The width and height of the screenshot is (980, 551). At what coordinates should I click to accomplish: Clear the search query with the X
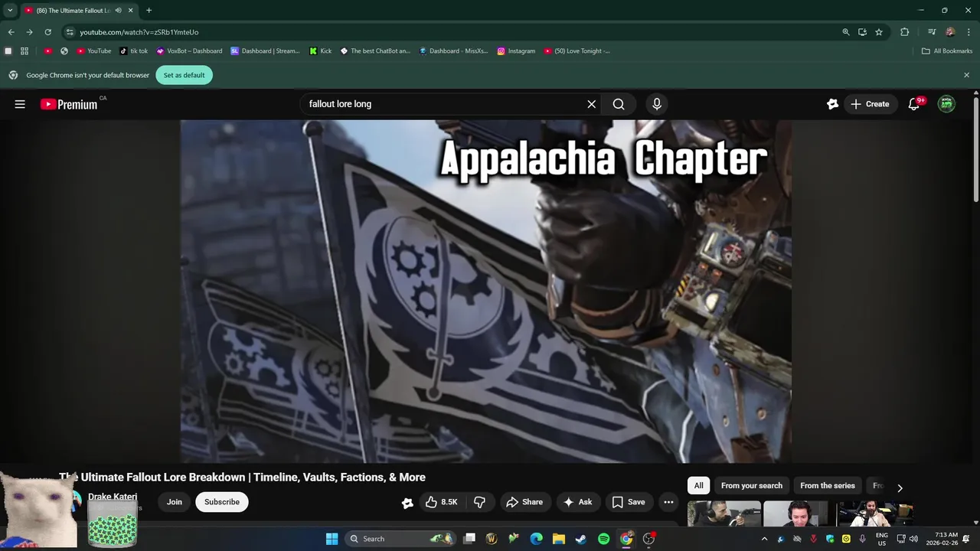tap(591, 104)
